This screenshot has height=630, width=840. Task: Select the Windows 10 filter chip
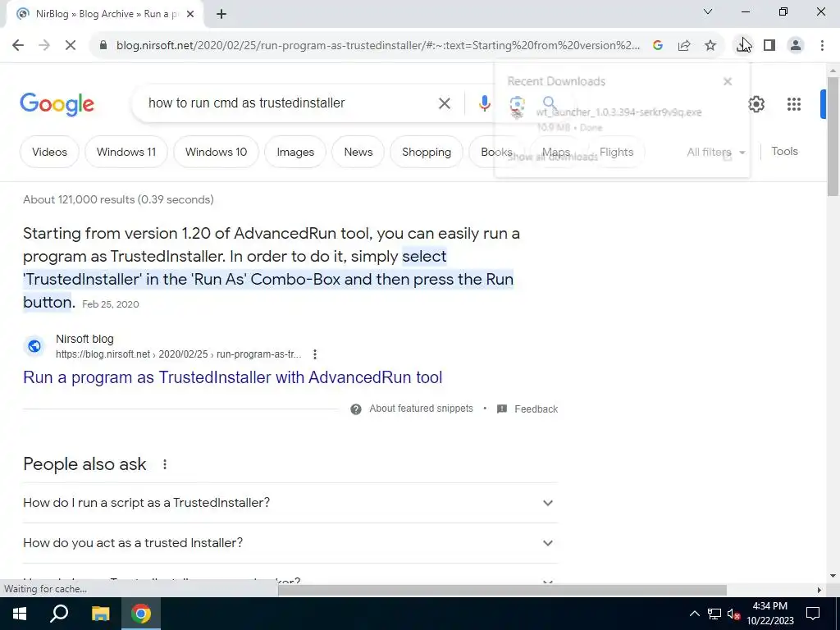tap(216, 152)
